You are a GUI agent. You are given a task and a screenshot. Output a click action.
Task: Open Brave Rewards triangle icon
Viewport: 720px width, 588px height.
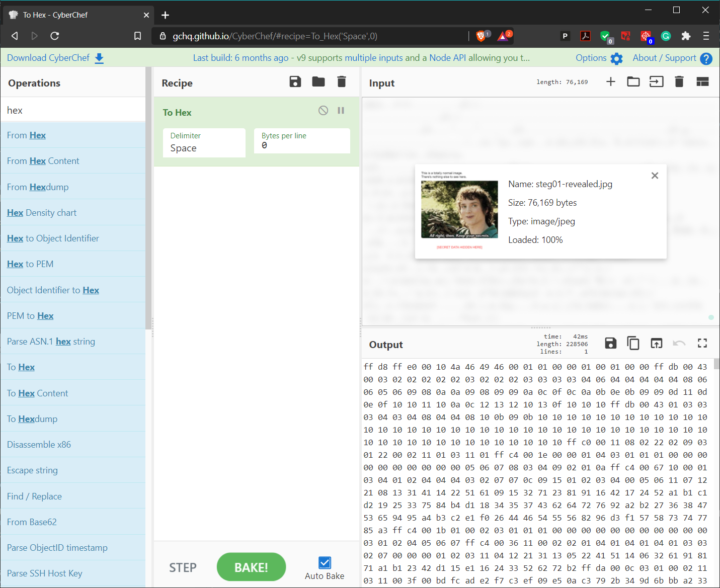[504, 36]
